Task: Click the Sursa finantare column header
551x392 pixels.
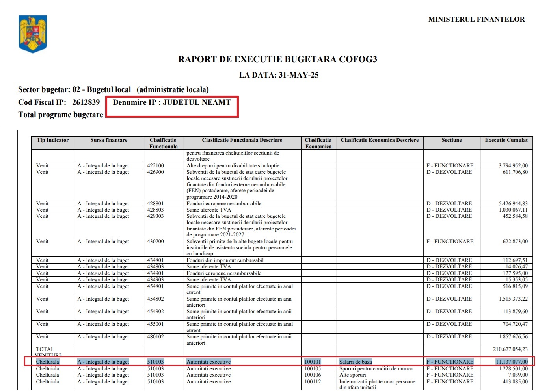Action: coord(109,140)
